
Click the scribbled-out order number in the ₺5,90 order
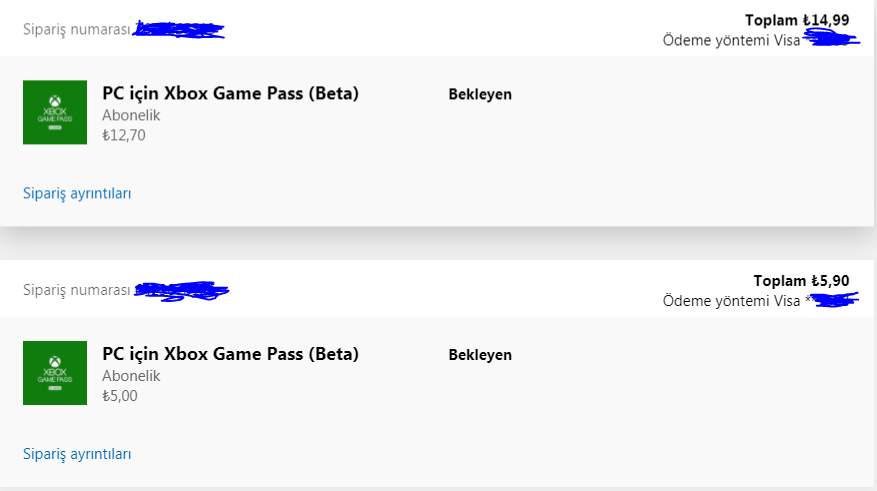(x=182, y=291)
